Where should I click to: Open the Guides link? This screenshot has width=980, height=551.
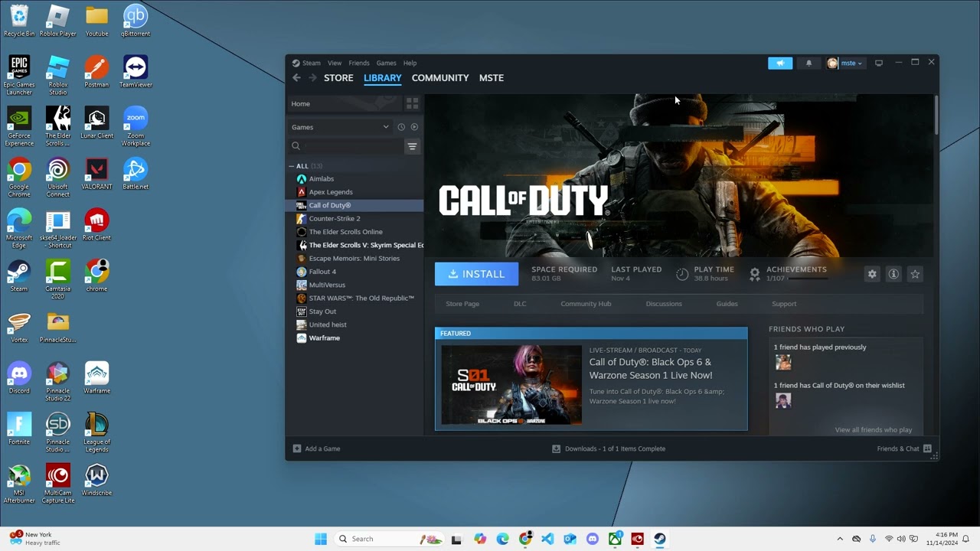pos(727,304)
